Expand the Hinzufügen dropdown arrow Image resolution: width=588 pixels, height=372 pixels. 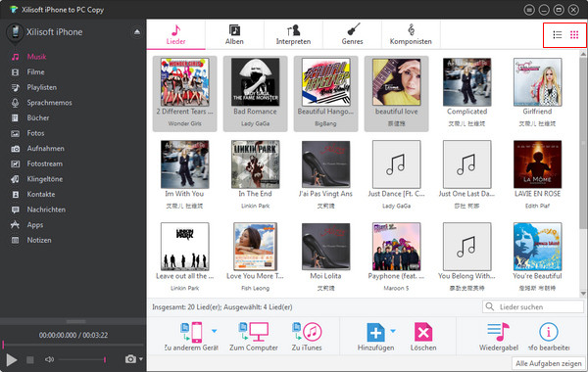[393, 331]
